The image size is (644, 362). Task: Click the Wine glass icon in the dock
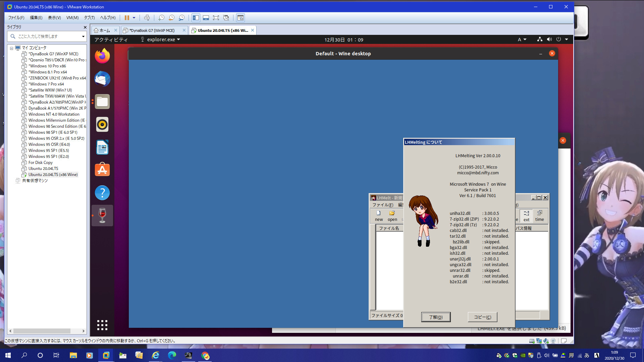102,216
